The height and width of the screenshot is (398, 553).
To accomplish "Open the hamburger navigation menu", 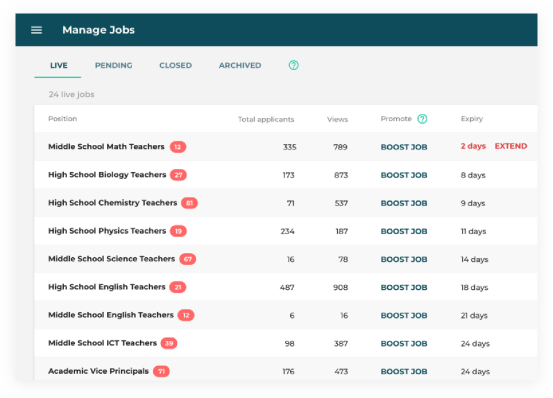I will 36,30.
